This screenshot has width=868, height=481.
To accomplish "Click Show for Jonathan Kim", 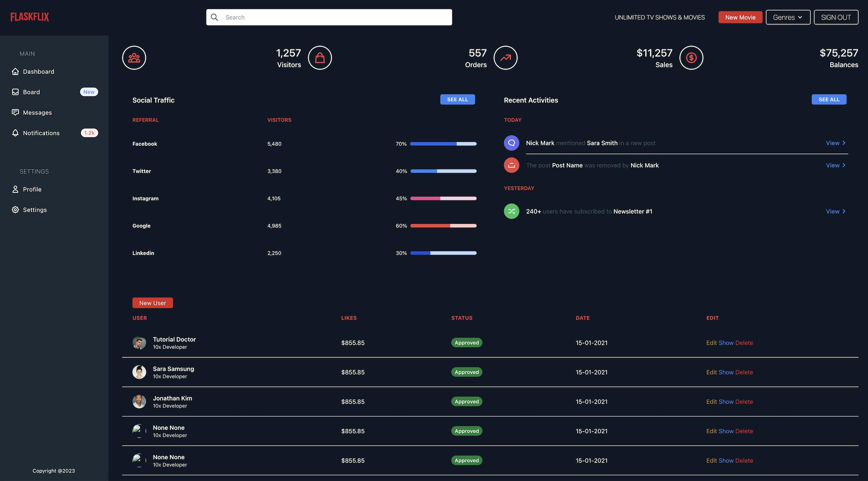I will (x=726, y=402).
